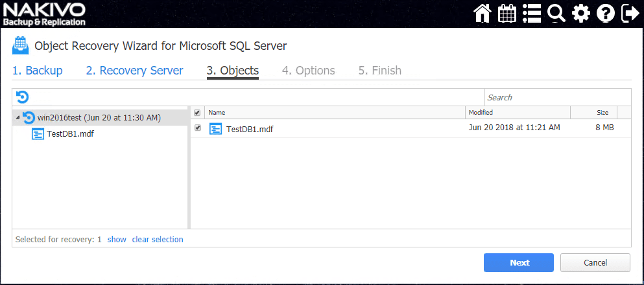This screenshot has height=285, width=644.
Task: Click the refresh recovery point icon
Action: coord(22,97)
